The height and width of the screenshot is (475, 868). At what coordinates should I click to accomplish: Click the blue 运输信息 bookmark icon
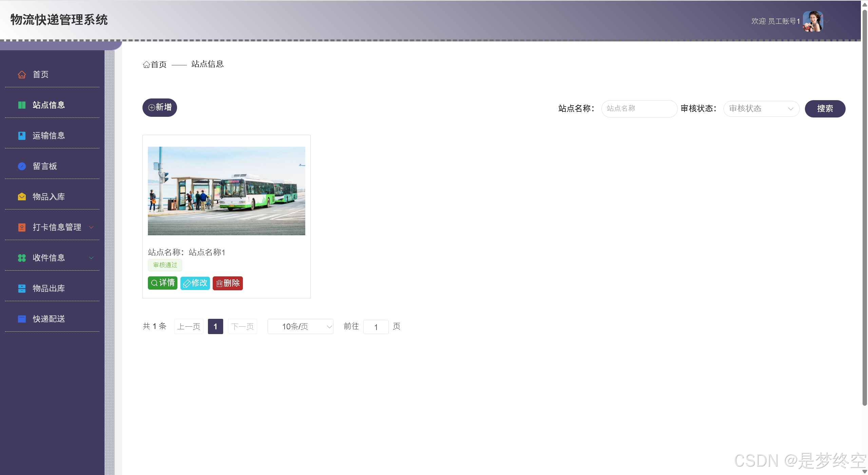tap(22, 136)
